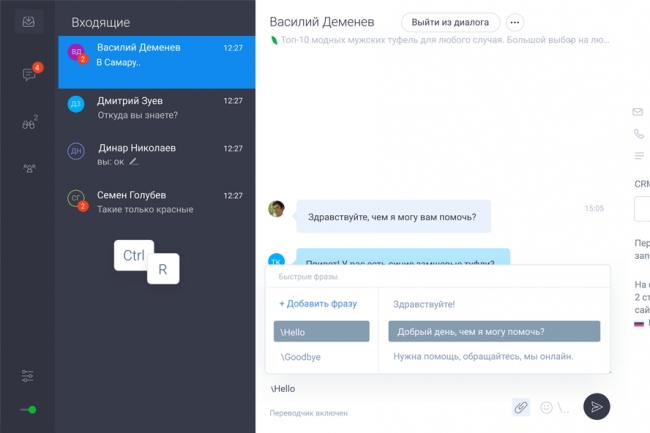Open the Семен Голубев conversation
The height and width of the screenshot is (433, 650).
tap(157, 202)
